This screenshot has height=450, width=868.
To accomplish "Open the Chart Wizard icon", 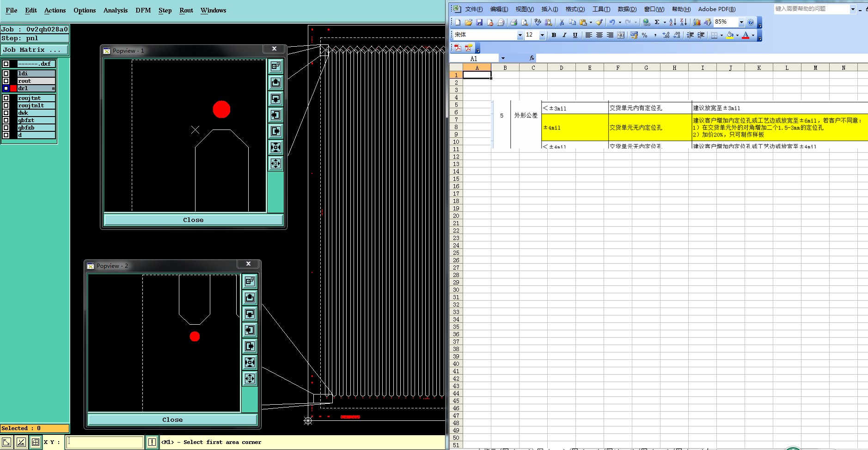I will pyautogui.click(x=697, y=22).
